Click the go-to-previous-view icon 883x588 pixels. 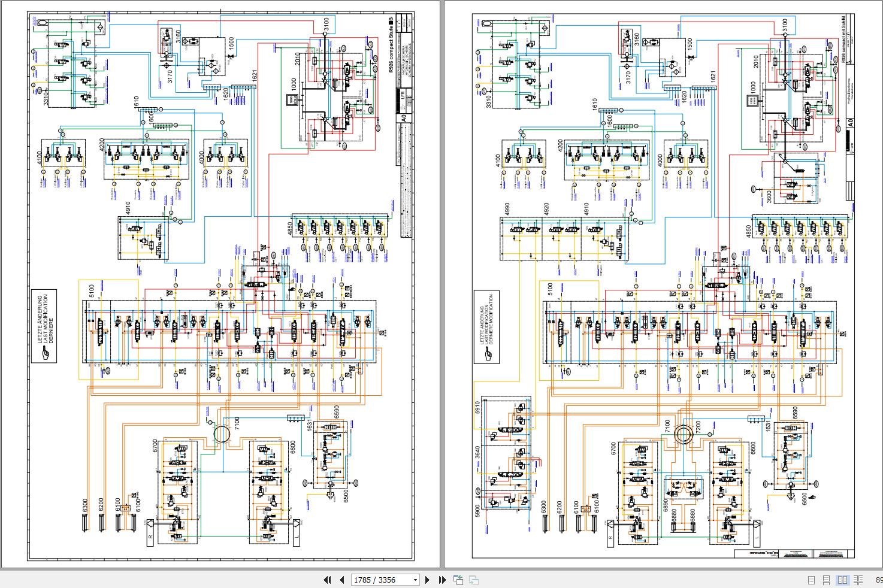point(458,580)
